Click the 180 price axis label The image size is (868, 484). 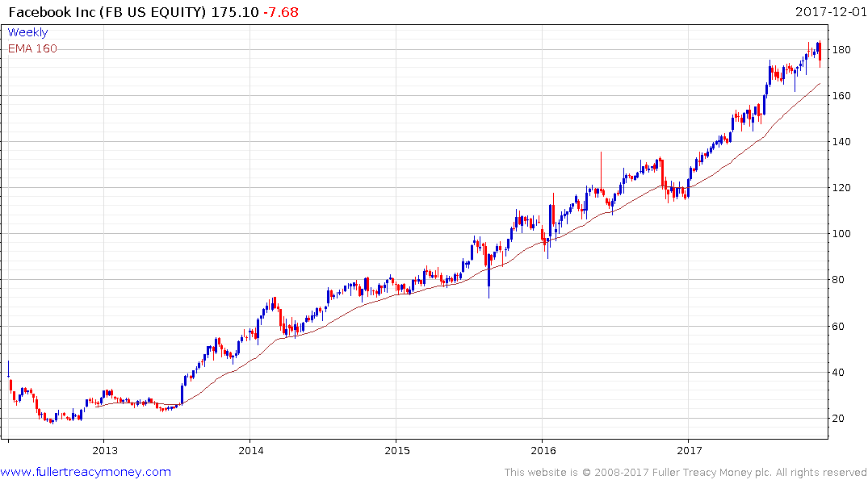coord(841,50)
